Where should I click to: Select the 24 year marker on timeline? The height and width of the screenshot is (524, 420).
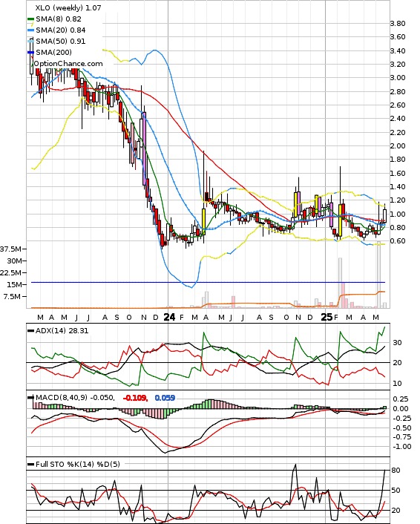click(169, 317)
